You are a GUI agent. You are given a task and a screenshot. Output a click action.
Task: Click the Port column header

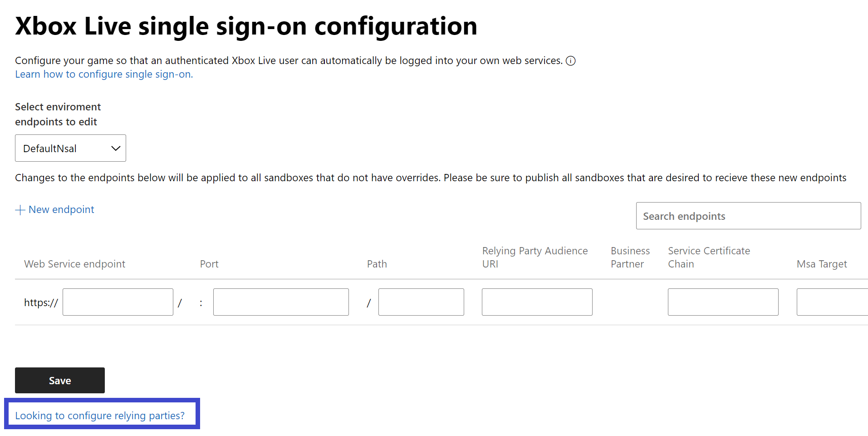tap(209, 264)
